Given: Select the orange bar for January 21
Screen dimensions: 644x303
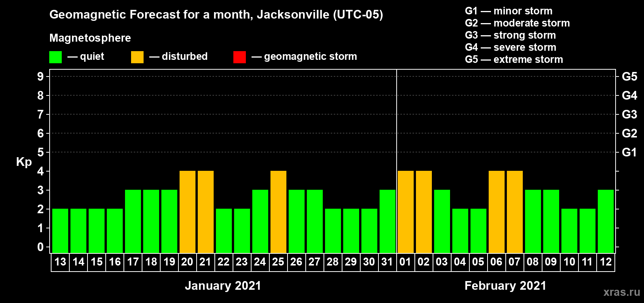Looking at the screenshot, I should coord(206,212).
